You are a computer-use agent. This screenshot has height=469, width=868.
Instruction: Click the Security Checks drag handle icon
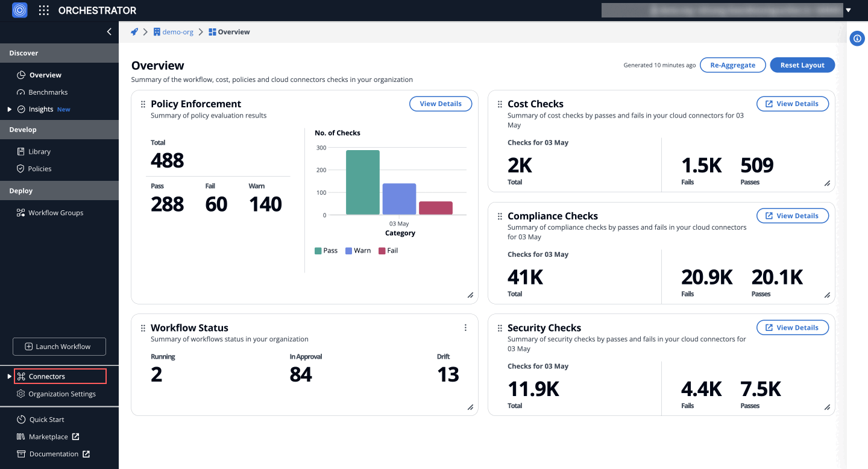[x=500, y=329]
